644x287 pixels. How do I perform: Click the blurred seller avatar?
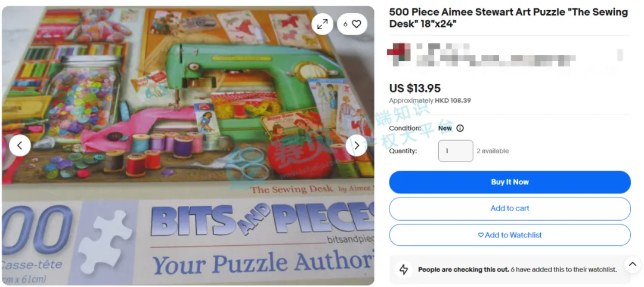coord(399,55)
